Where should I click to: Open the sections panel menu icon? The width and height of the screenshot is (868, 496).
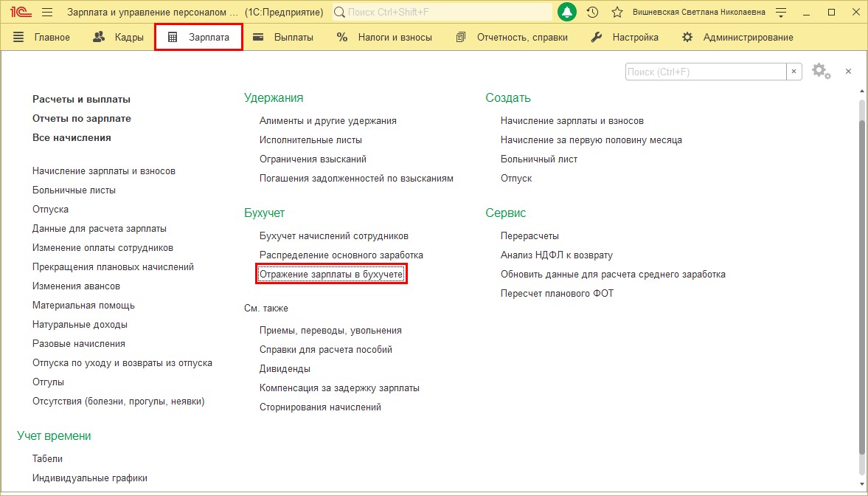pos(18,37)
